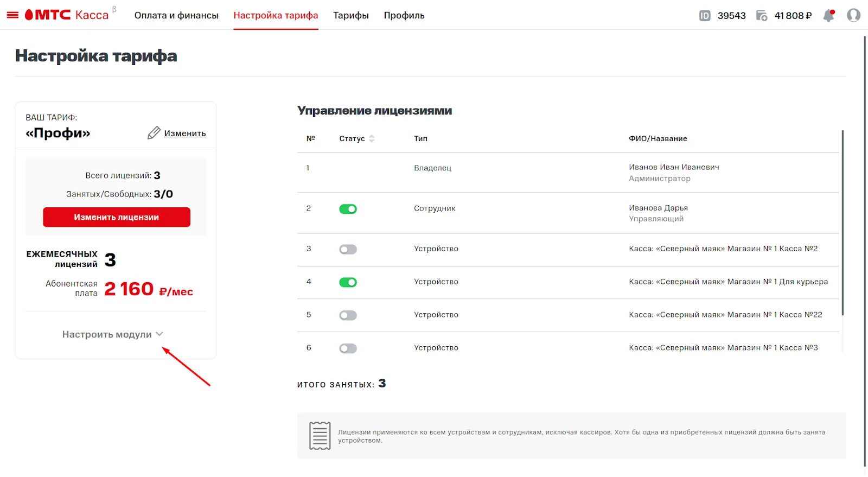
Task: Select Иванова Дарья name cell
Action: click(659, 208)
